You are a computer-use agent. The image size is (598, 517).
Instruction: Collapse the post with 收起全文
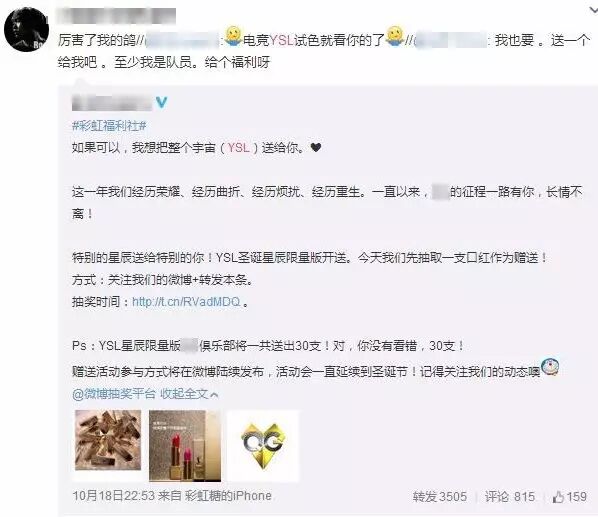(x=184, y=394)
